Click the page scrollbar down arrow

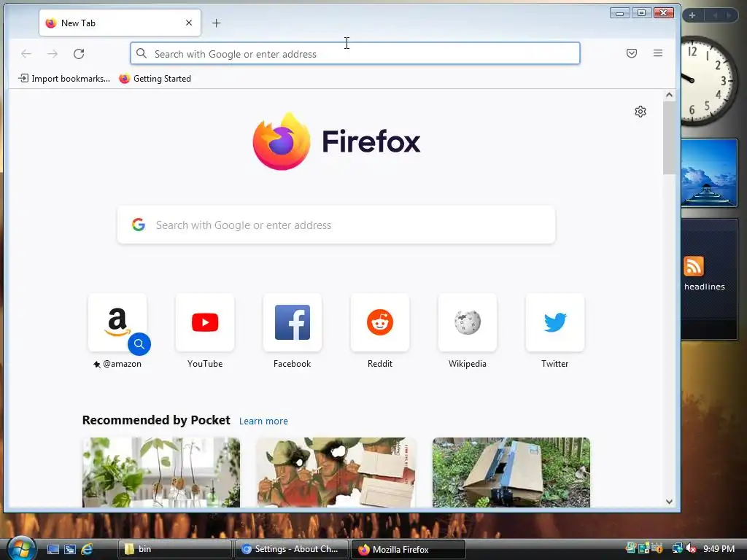point(670,502)
